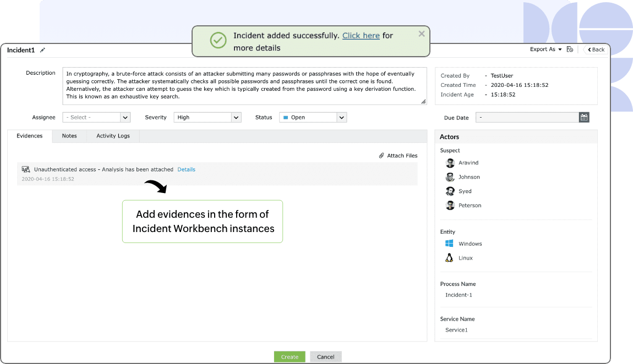Close the success notification banner
The image size is (633, 364).
click(x=422, y=34)
